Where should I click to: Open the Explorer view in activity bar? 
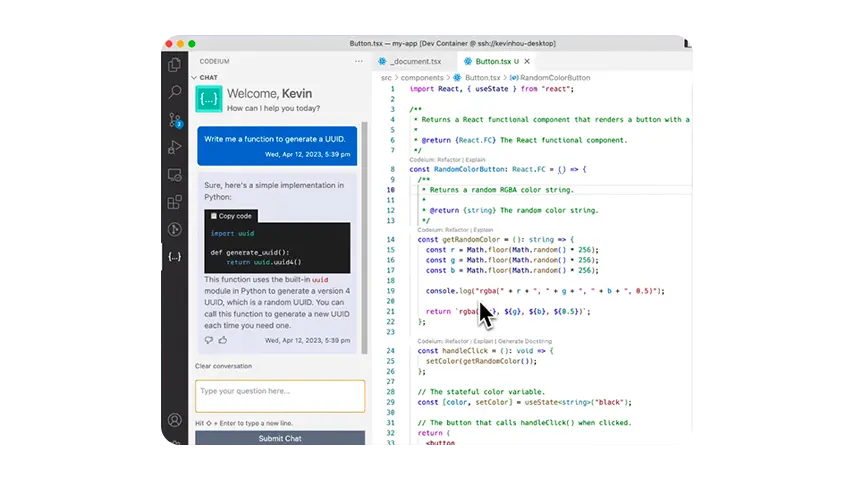coord(175,64)
